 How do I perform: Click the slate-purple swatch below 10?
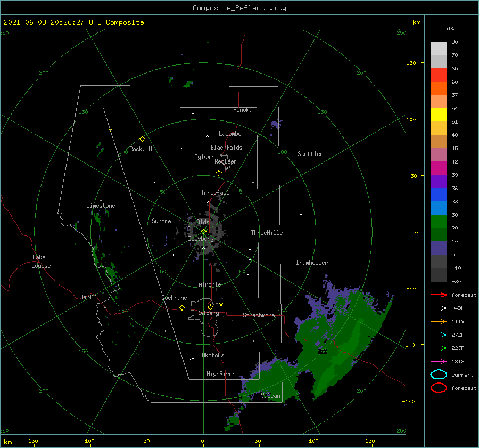439,248
